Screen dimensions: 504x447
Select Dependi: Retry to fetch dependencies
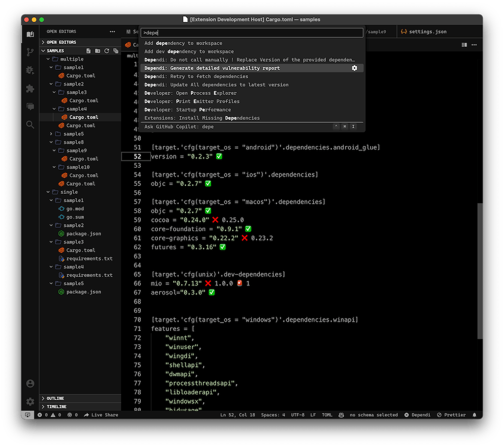click(252, 76)
